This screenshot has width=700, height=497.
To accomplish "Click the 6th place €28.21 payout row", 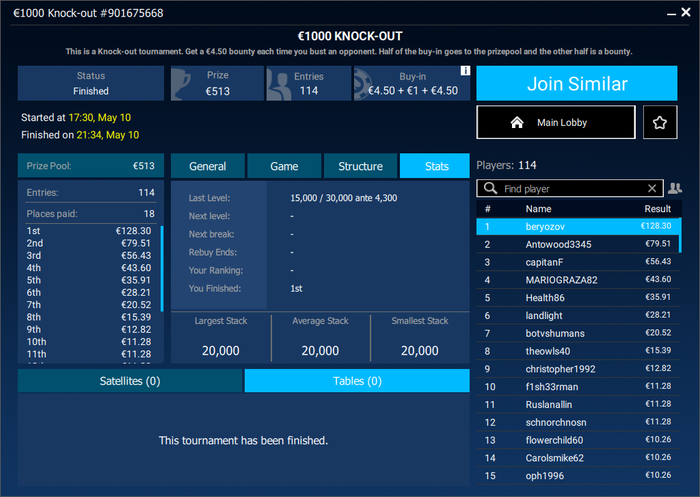I will click(89, 292).
